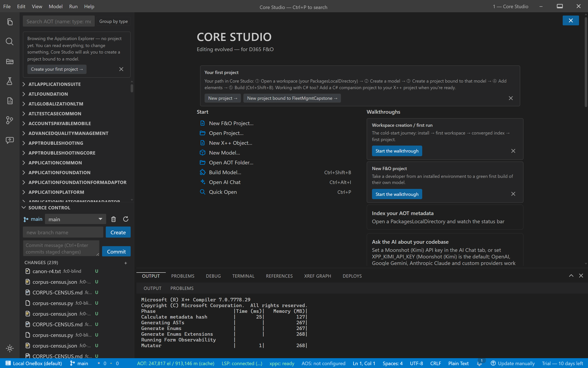
Task: Open the Test beaker icon in sidebar
Action: click(10, 81)
